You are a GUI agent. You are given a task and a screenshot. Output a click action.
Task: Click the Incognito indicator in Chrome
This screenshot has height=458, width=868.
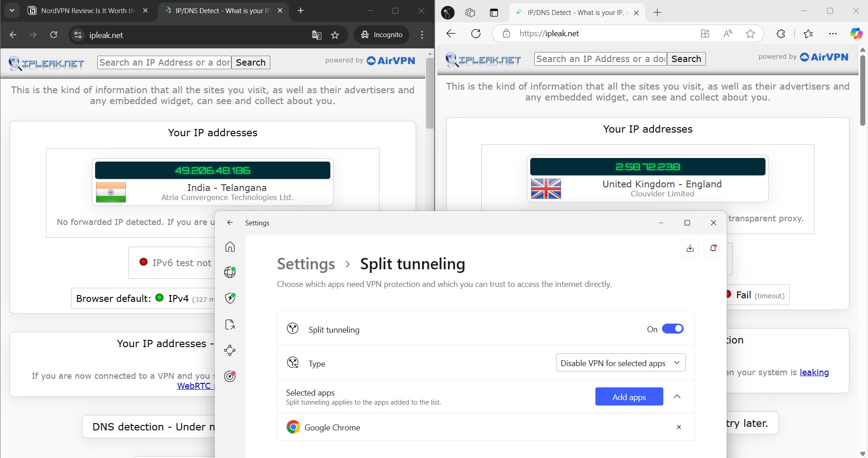pyautogui.click(x=382, y=35)
